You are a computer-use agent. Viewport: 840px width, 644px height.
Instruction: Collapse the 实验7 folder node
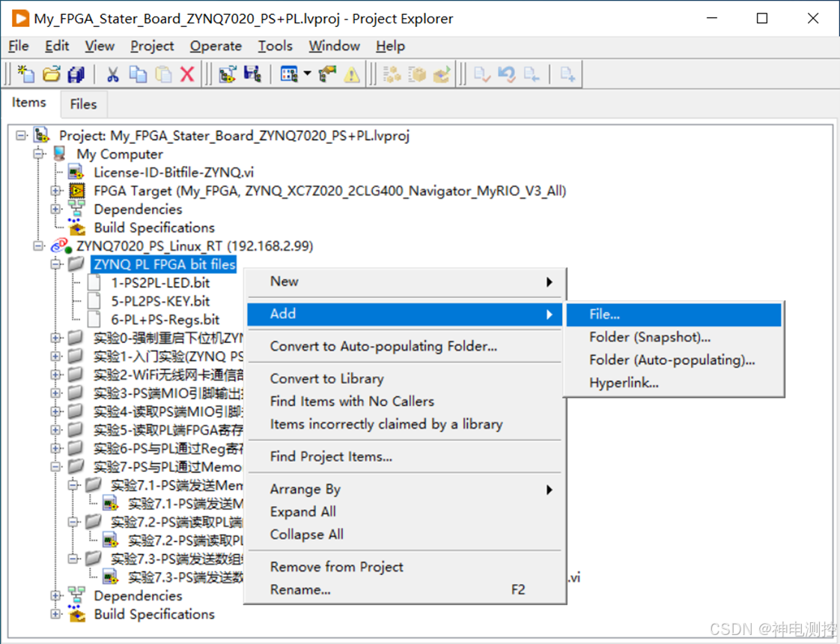(x=55, y=467)
